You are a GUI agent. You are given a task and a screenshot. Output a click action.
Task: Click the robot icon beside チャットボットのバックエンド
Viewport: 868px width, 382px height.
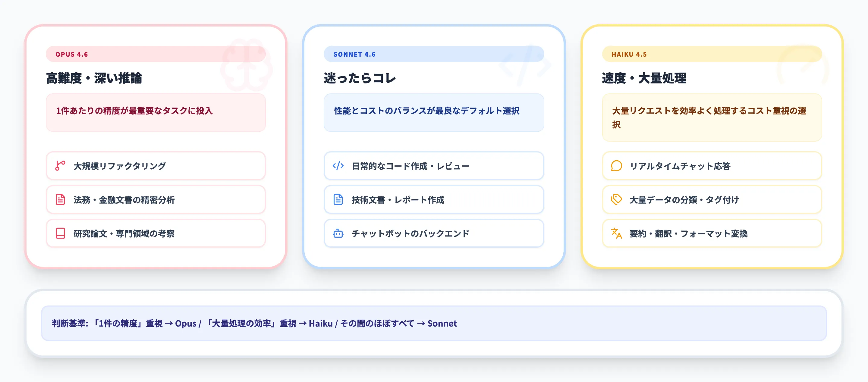pos(338,233)
